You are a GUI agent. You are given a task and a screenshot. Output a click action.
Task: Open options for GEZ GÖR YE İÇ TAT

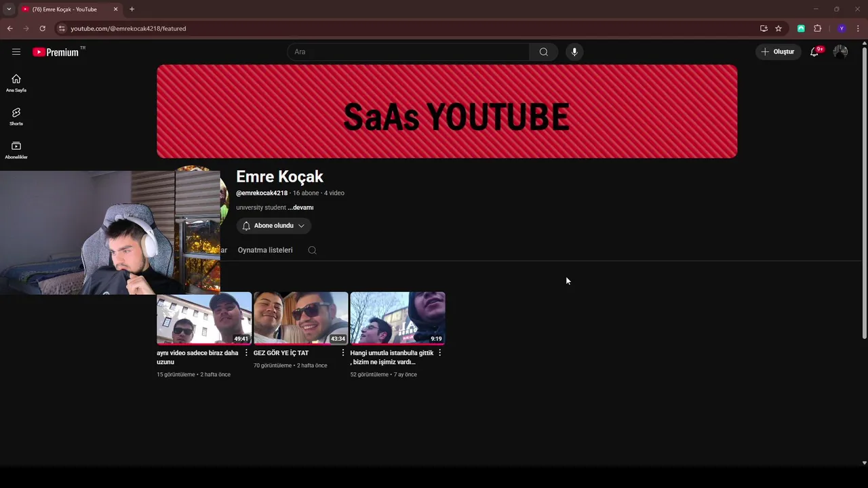pos(343,352)
